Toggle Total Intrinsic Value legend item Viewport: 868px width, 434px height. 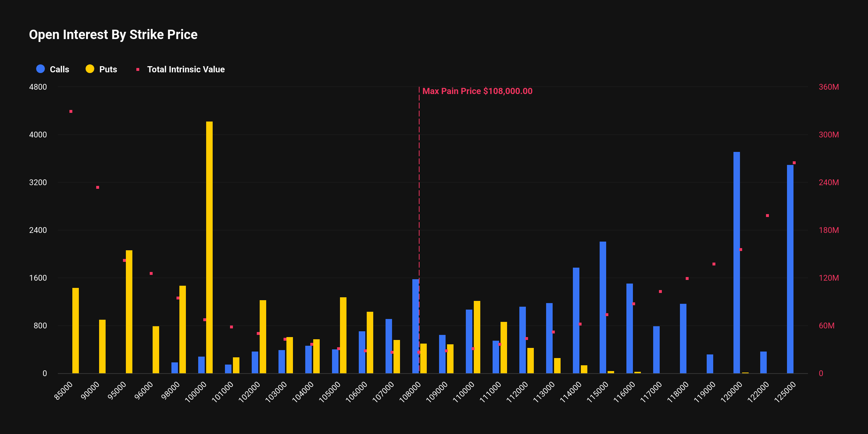186,69
